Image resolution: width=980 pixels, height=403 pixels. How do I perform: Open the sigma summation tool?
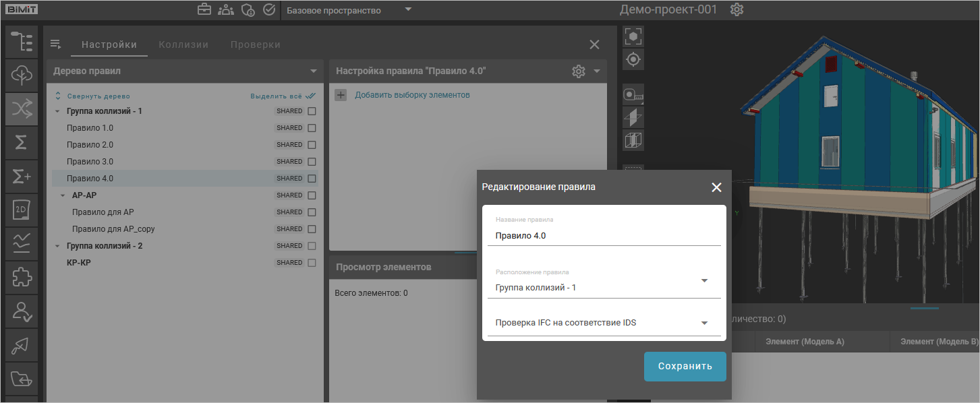(x=22, y=142)
